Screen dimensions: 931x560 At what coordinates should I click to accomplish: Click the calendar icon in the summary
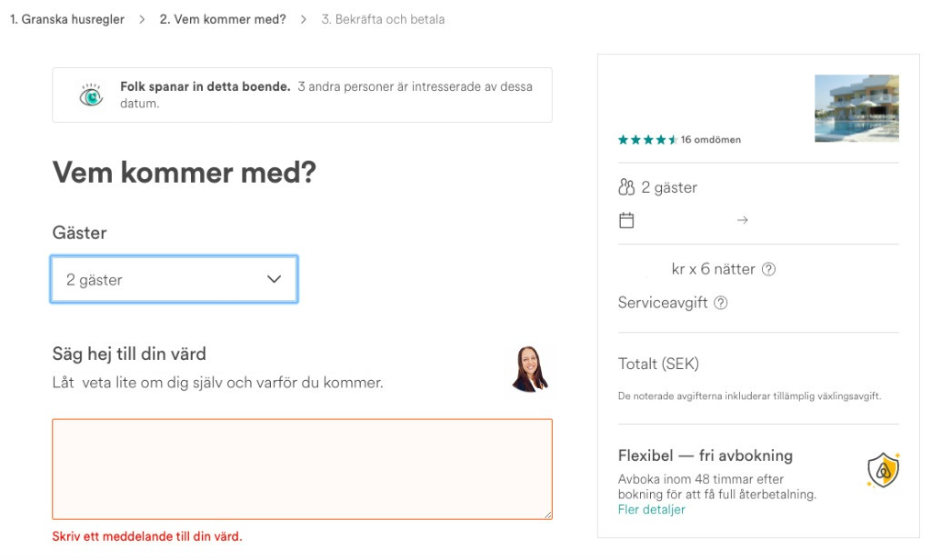point(626,220)
